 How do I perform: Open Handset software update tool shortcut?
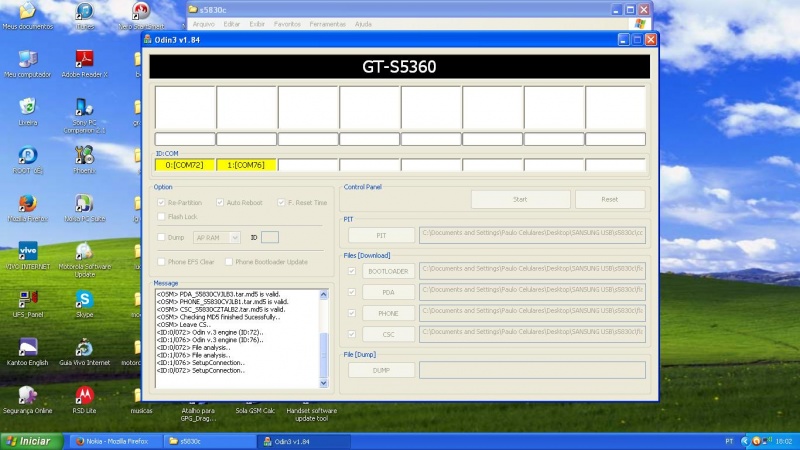click(312, 414)
